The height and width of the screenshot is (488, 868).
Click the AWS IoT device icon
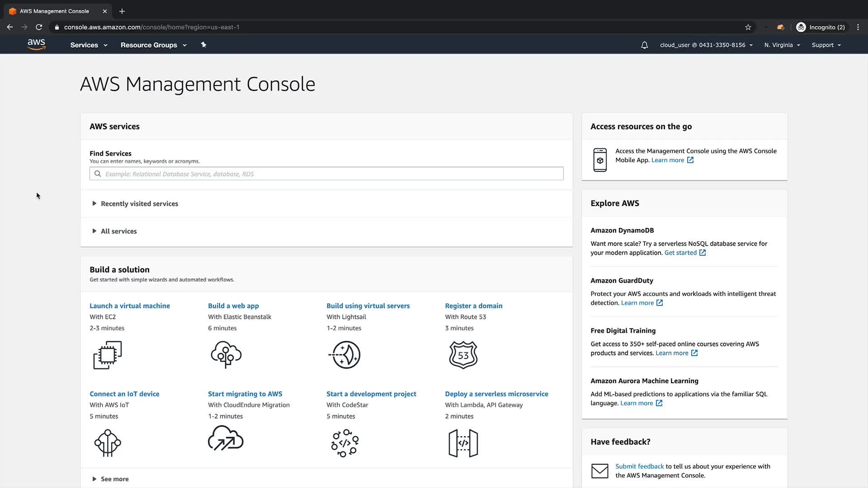pyautogui.click(x=108, y=443)
